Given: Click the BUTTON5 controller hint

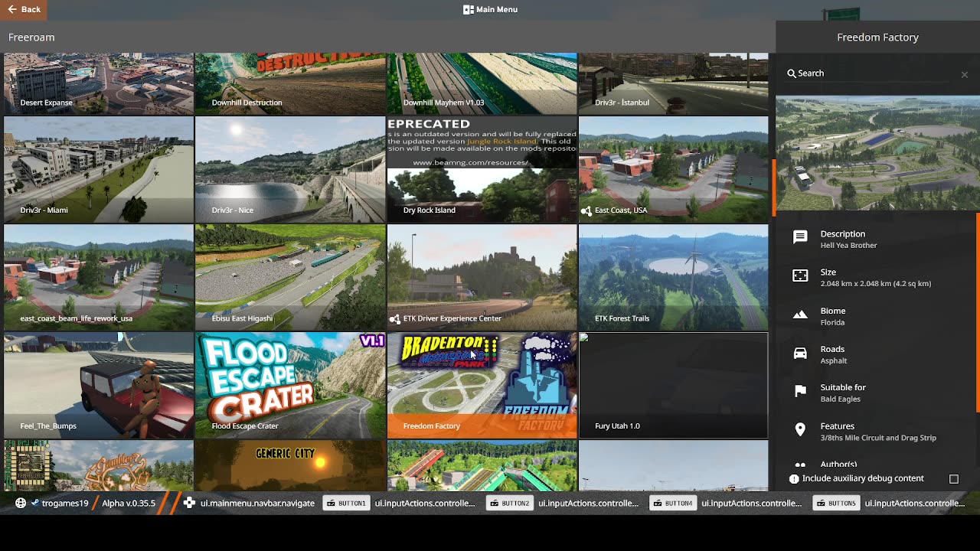Looking at the screenshot, I should click(836, 504).
